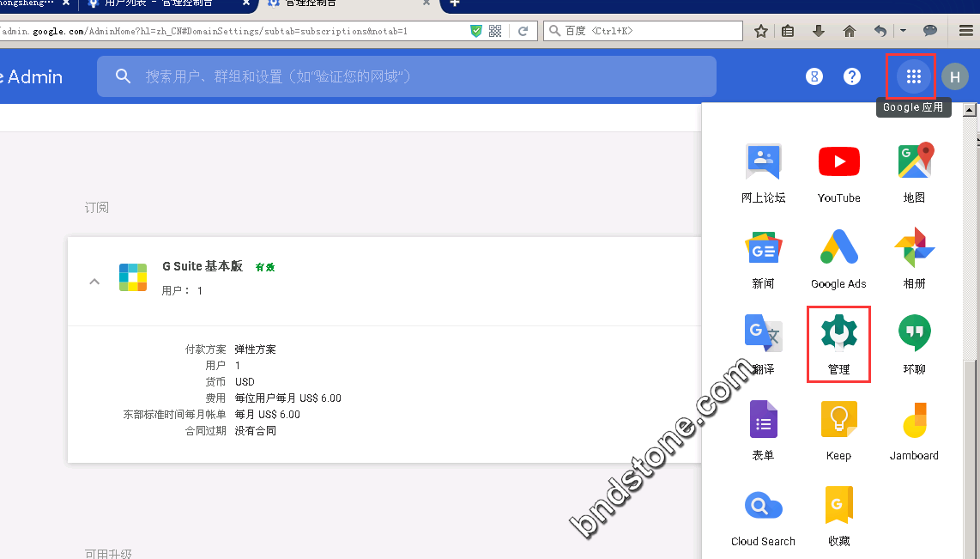The height and width of the screenshot is (559, 980).
Task: Click the undo back arrow toolbar icon
Action: [880, 31]
